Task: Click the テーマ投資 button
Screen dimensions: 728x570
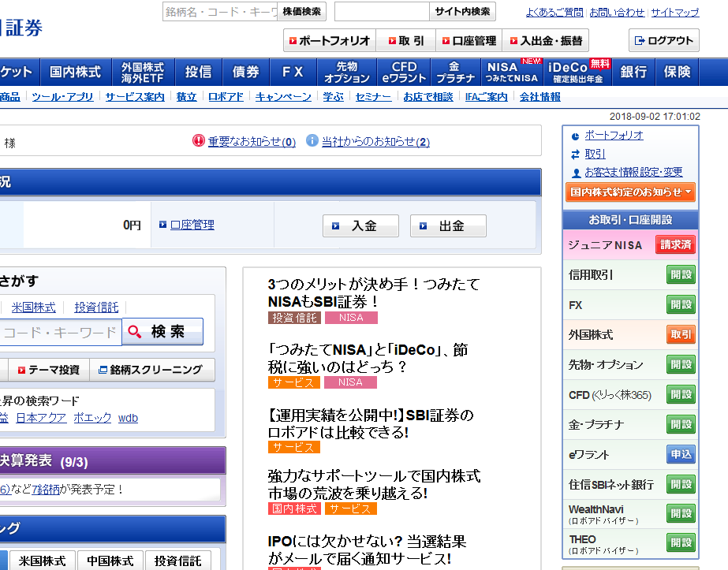Action: click(x=49, y=370)
